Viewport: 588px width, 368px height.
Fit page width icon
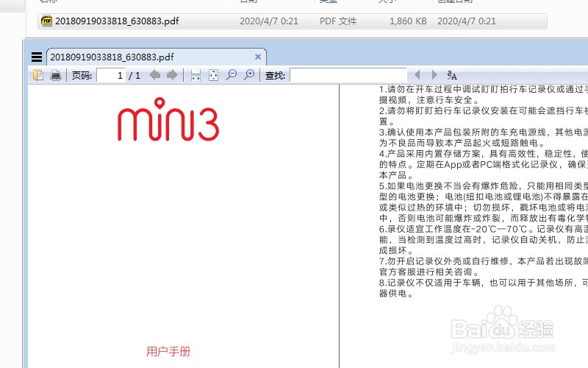(196, 75)
